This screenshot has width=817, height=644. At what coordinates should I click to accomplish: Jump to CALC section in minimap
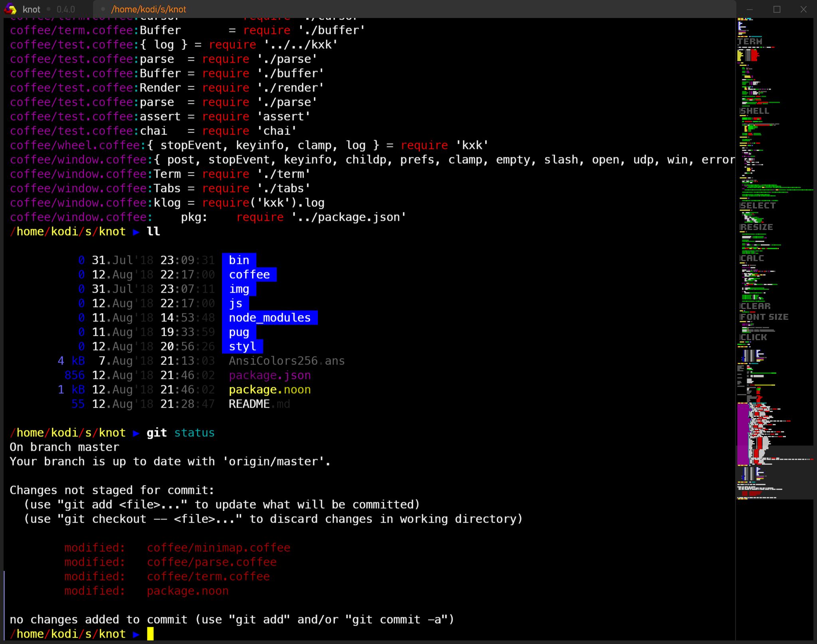[x=752, y=258]
